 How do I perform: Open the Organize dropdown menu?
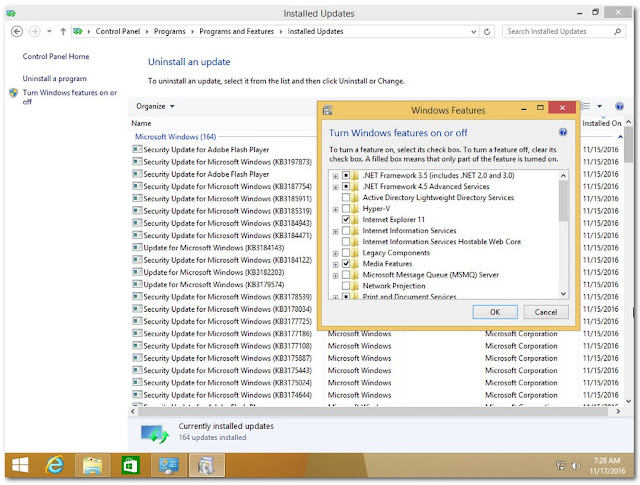(x=155, y=106)
